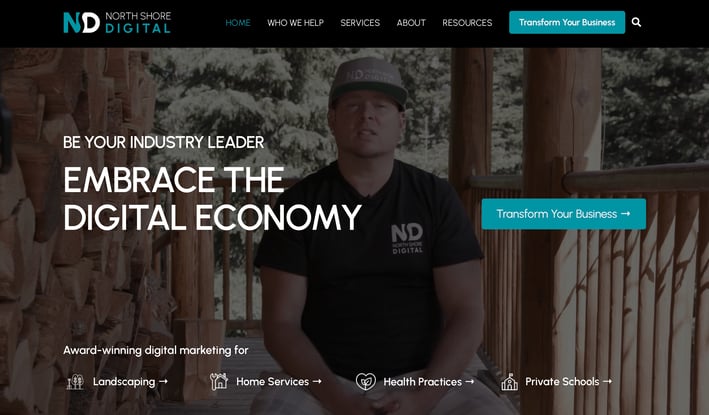Expand the SERVICES navigation menu
Screen dimensions: 709x415
(360, 23)
